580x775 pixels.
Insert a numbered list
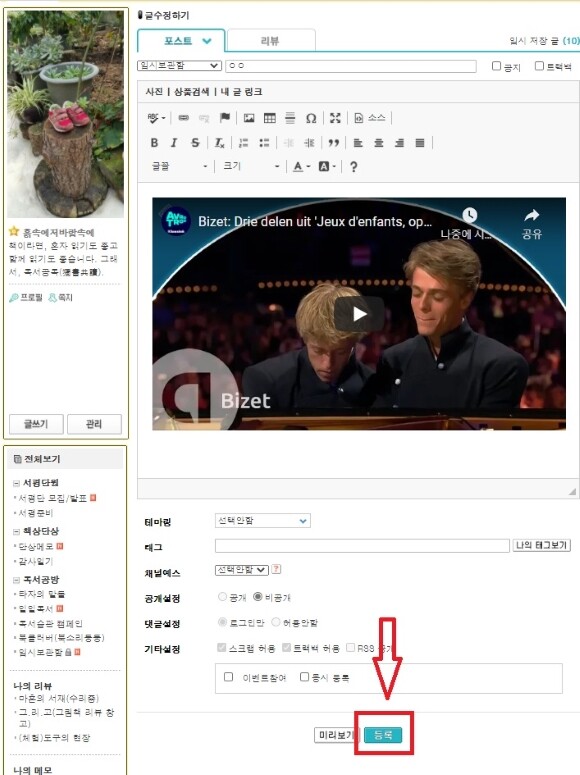243,142
